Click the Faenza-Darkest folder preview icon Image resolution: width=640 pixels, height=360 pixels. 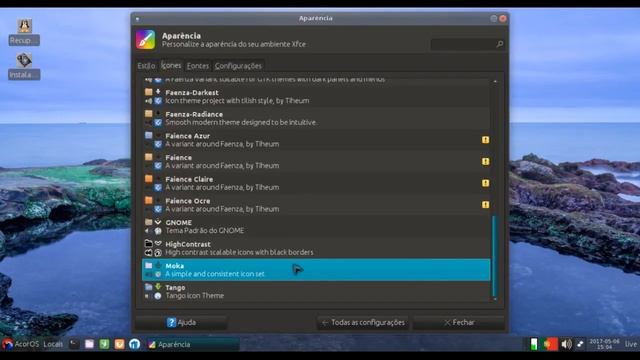tap(149, 92)
